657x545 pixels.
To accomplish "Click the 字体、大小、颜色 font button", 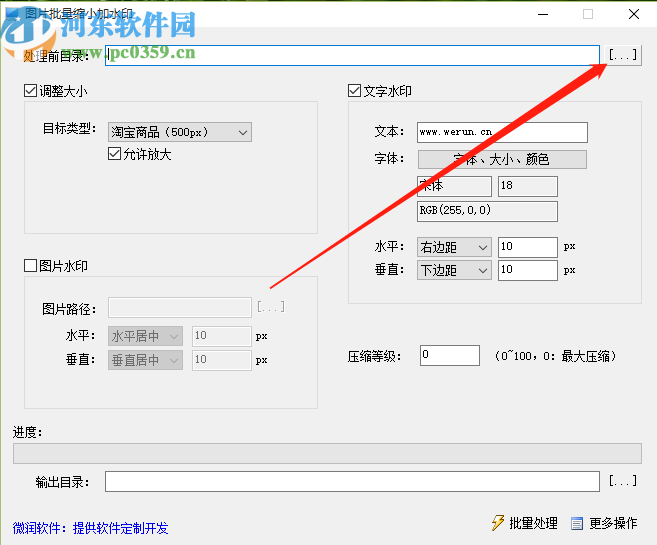I will tap(502, 159).
